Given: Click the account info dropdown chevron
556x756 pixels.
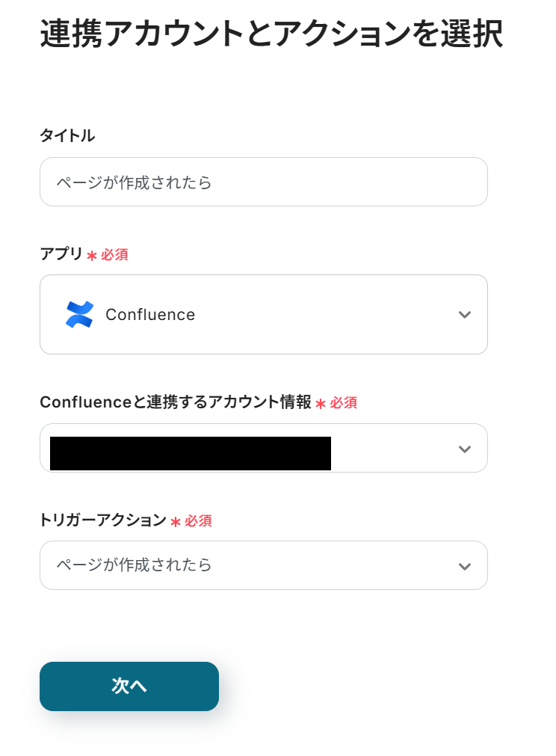Looking at the screenshot, I should (465, 449).
